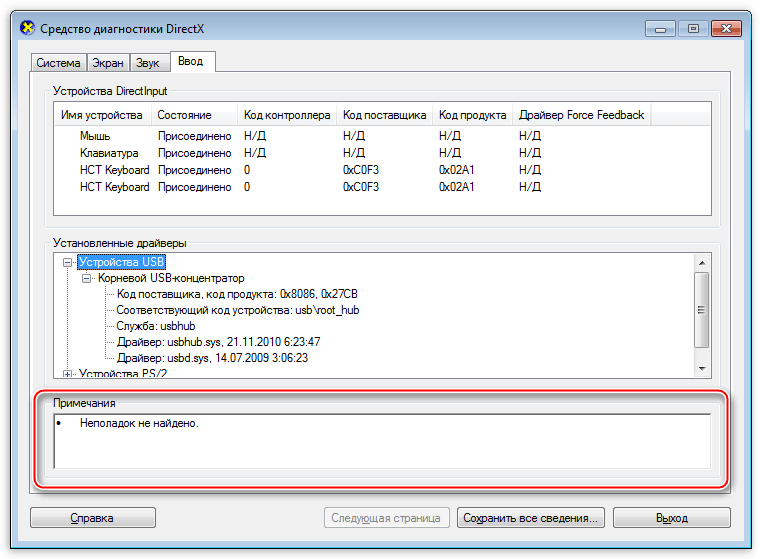Image resolution: width=762 pixels, height=559 pixels.
Task: Select Корневой USB-концентратор tree item
Action: click(171, 278)
